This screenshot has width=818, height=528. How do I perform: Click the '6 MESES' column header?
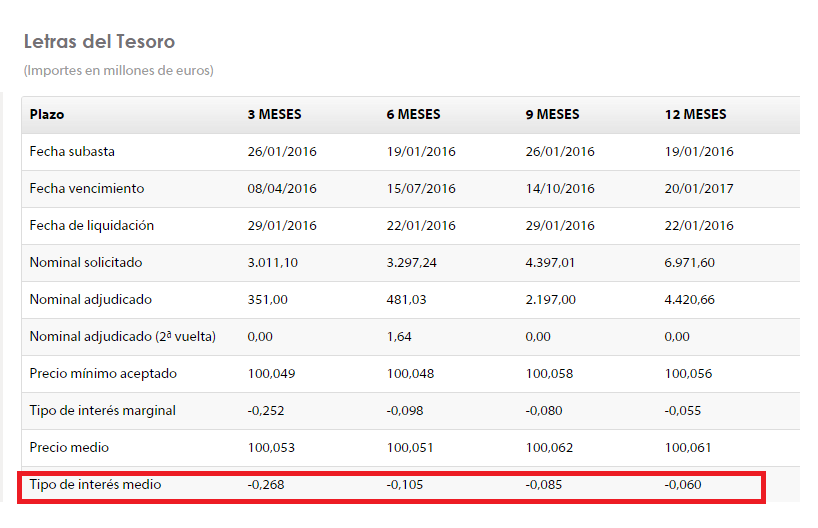pyautogui.click(x=414, y=114)
